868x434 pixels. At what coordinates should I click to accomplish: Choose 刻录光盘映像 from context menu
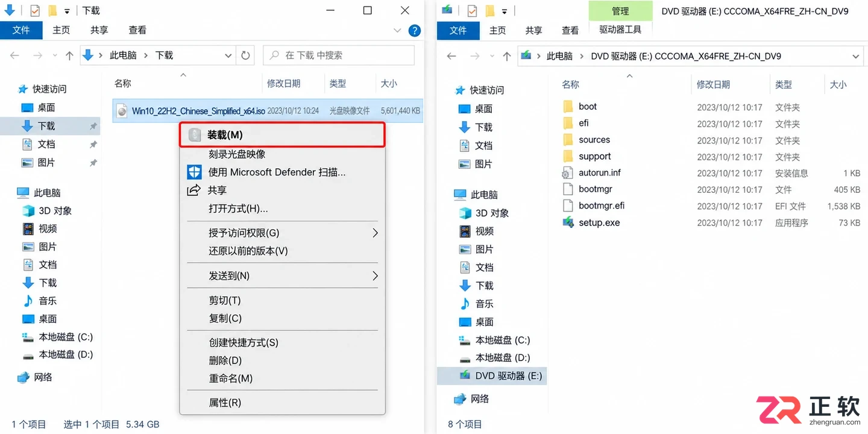(x=237, y=154)
